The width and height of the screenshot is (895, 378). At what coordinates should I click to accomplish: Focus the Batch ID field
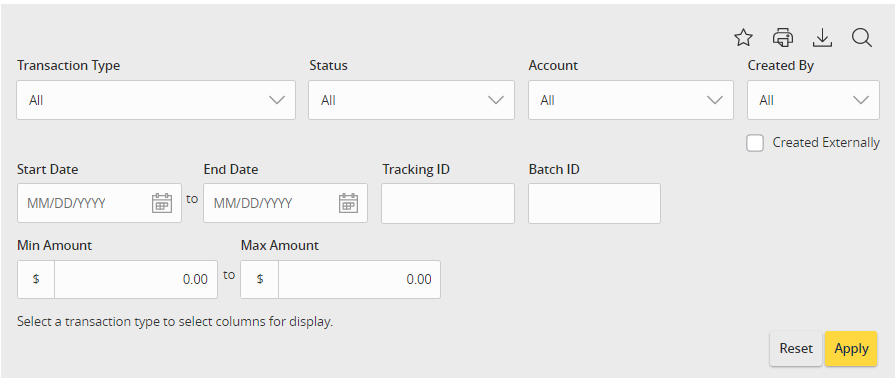pos(594,203)
